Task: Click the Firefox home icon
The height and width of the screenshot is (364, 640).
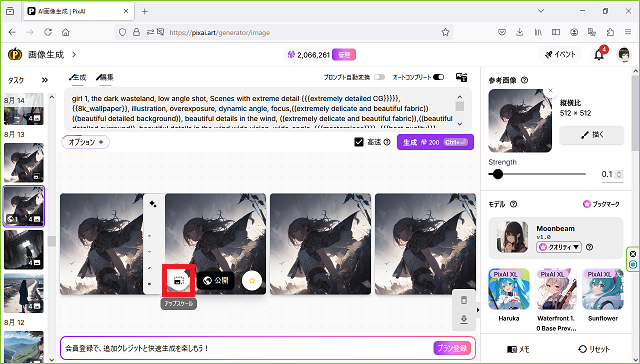Action: pyautogui.click(x=66, y=32)
